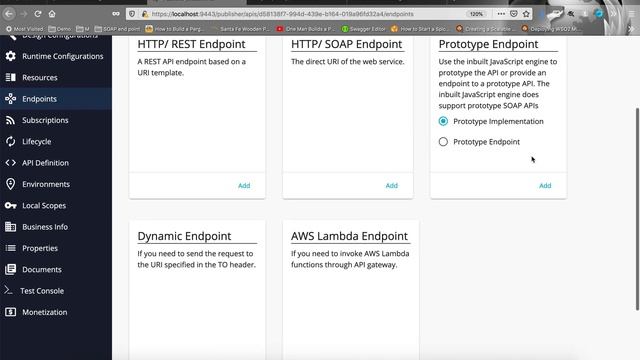Click the Local Scopes key icon
The image size is (640, 360).
pos(11,205)
